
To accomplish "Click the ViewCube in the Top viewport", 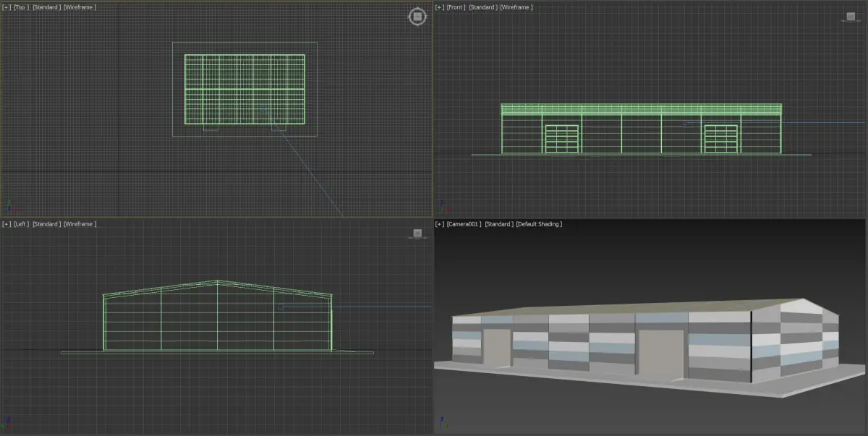I will 417,17.
